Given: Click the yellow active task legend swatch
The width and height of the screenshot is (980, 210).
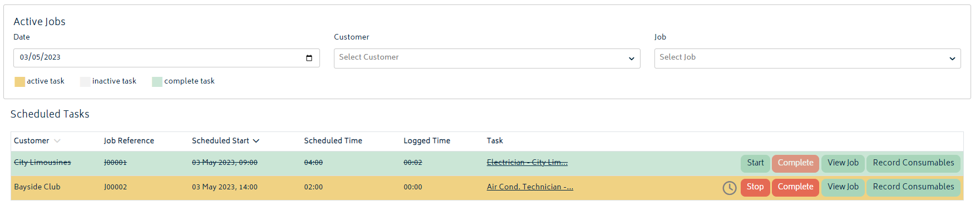Looking at the screenshot, I should pos(19,82).
